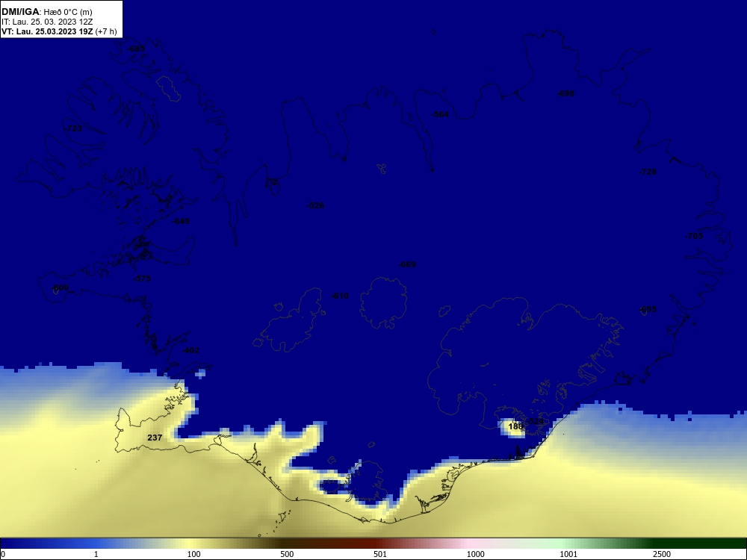
Task: Click the -695 value in the southeast
Action: 648,310
